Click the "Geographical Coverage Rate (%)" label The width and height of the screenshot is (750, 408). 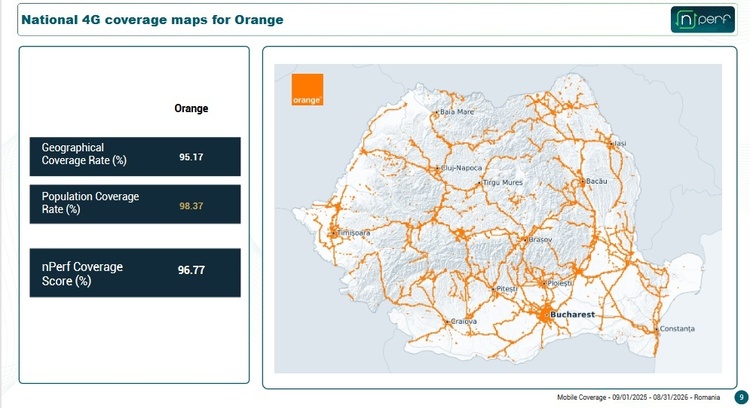tap(84, 154)
